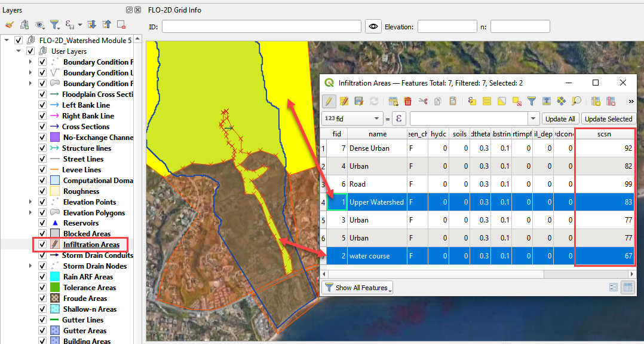Image resolution: width=644 pixels, height=344 pixels.
Task: Select the Upper Watershed row name cell
Action: [x=376, y=202]
